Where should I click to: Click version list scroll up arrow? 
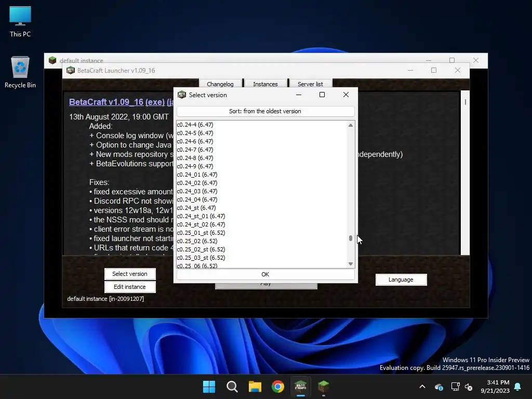pos(351,125)
